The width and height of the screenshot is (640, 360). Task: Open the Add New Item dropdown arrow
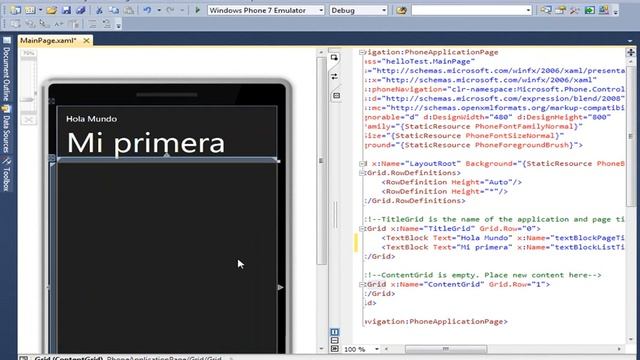click(40, 10)
